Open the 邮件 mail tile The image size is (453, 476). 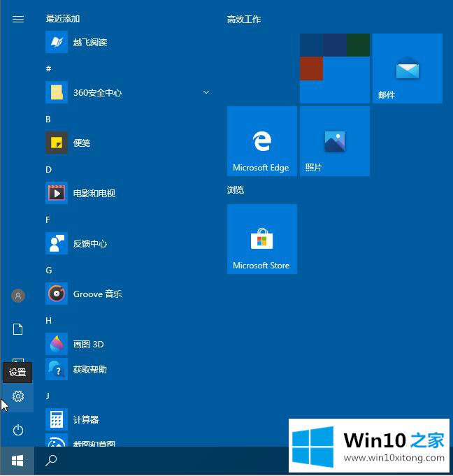coord(407,68)
